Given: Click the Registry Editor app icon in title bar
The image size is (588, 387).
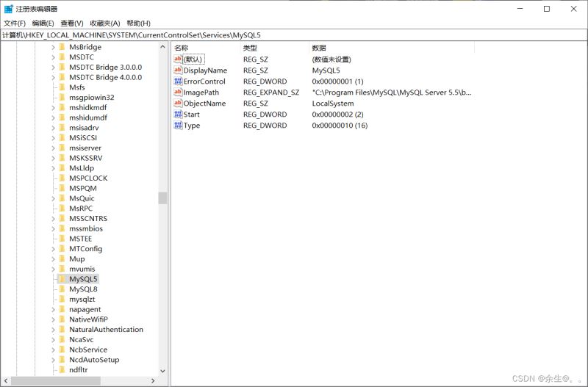Looking at the screenshot, I should click(x=8, y=9).
